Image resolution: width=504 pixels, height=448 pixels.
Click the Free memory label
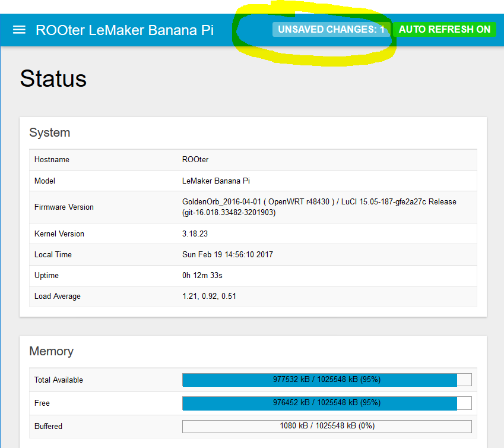click(x=42, y=403)
